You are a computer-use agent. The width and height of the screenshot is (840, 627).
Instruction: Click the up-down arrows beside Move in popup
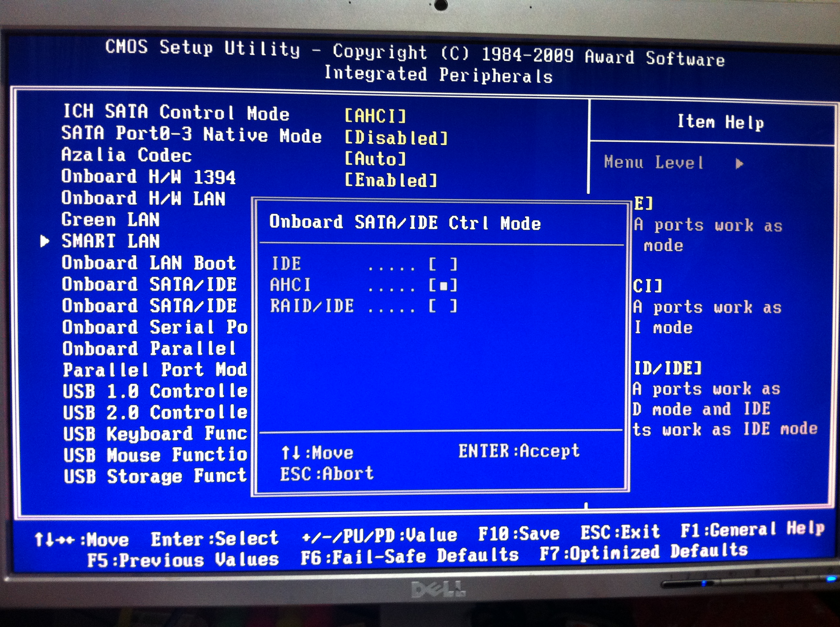[291, 453]
